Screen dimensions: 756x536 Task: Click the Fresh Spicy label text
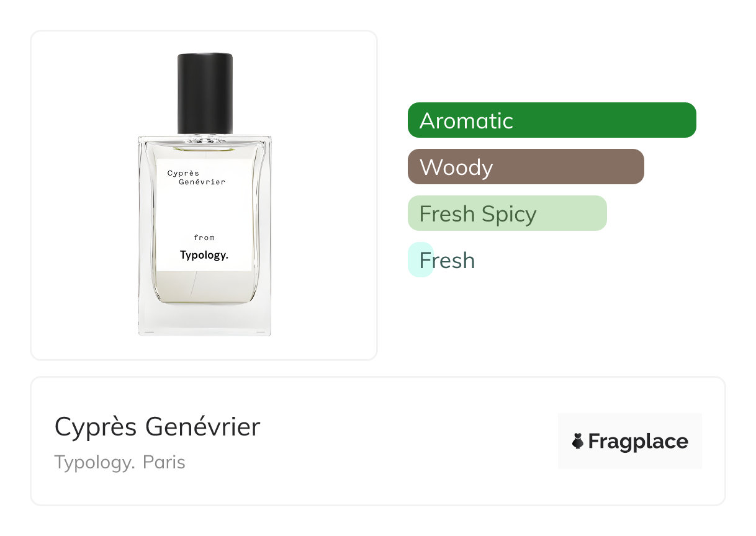pyautogui.click(x=478, y=214)
